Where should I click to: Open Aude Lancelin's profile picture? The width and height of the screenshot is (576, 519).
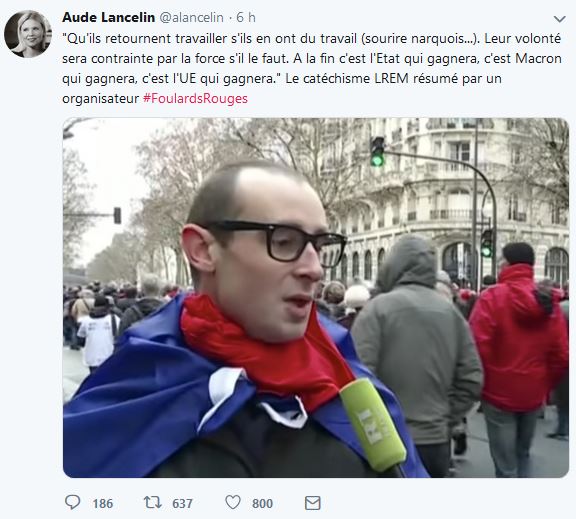coord(28,34)
